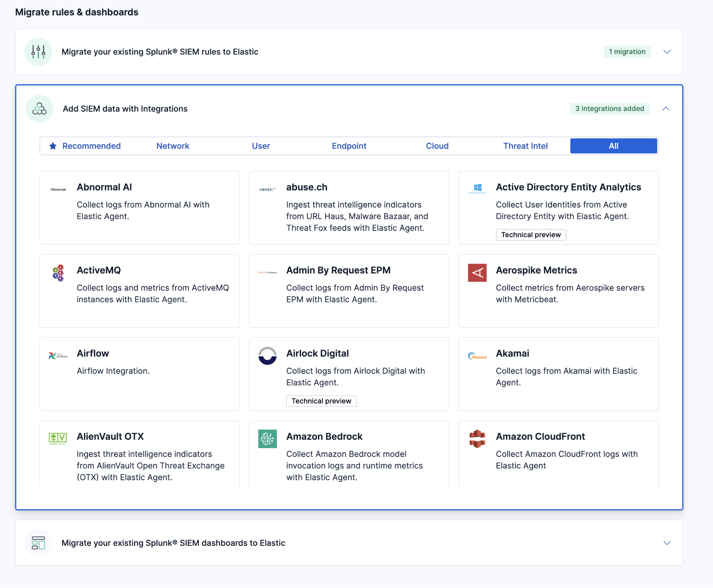
Task: Click the AlienVault OTX logo
Action: click(x=57, y=439)
